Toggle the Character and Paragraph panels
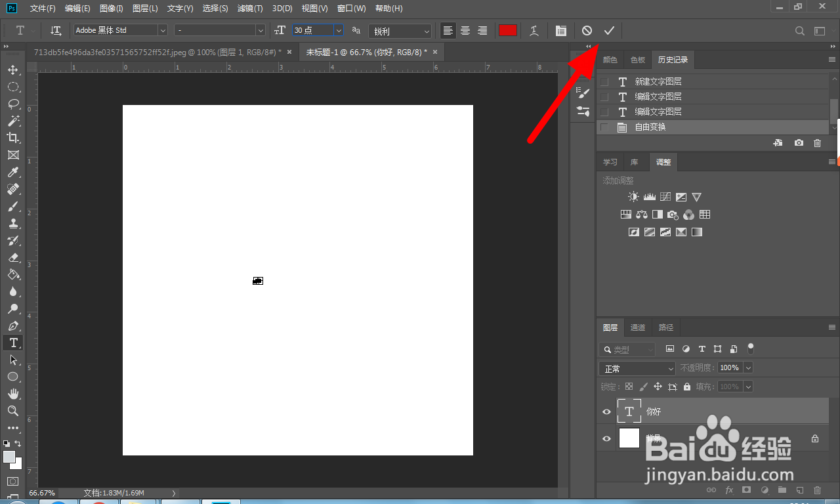The height and width of the screenshot is (504, 840). [560, 30]
